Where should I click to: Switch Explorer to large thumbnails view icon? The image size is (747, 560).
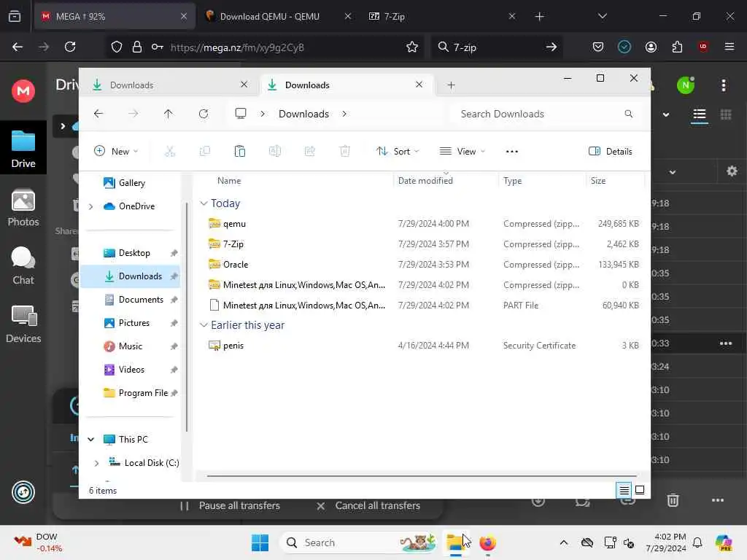click(640, 490)
